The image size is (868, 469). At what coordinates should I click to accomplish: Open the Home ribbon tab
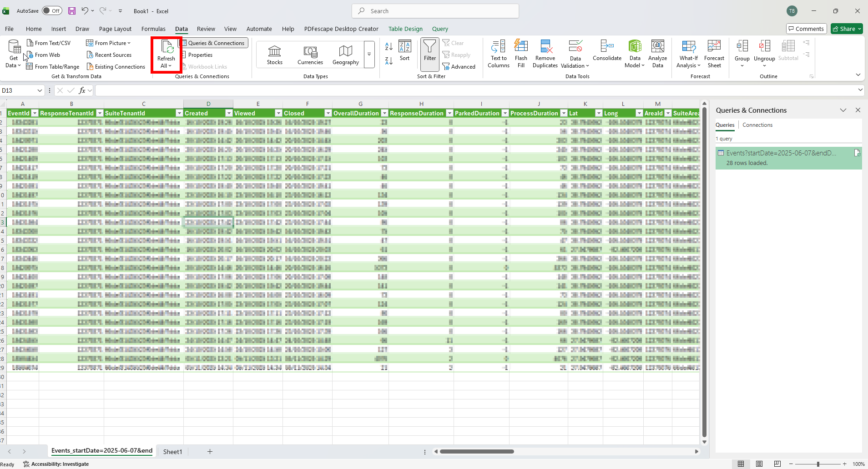[x=34, y=29]
